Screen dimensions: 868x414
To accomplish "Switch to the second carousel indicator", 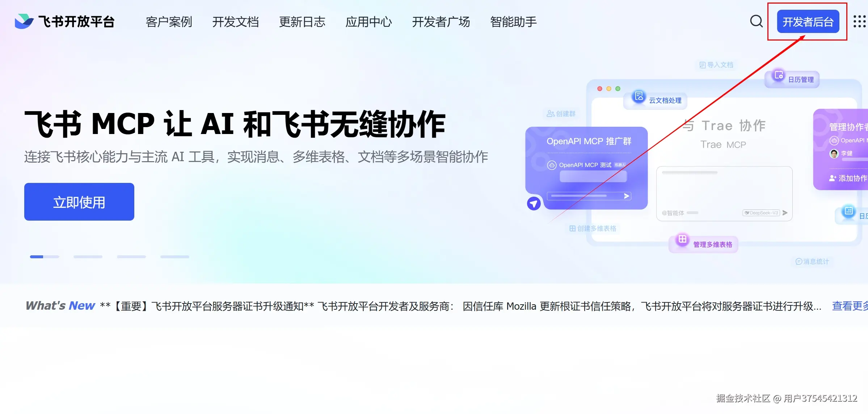I will tap(88, 257).
